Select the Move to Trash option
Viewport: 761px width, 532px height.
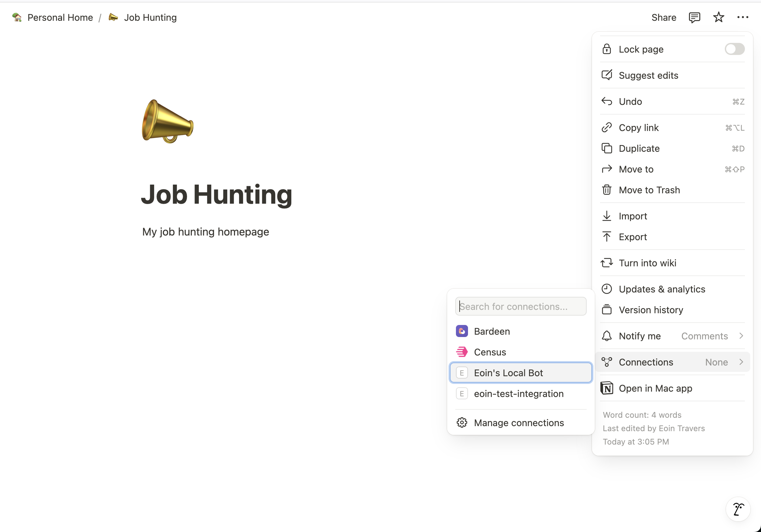coord(649,190)
